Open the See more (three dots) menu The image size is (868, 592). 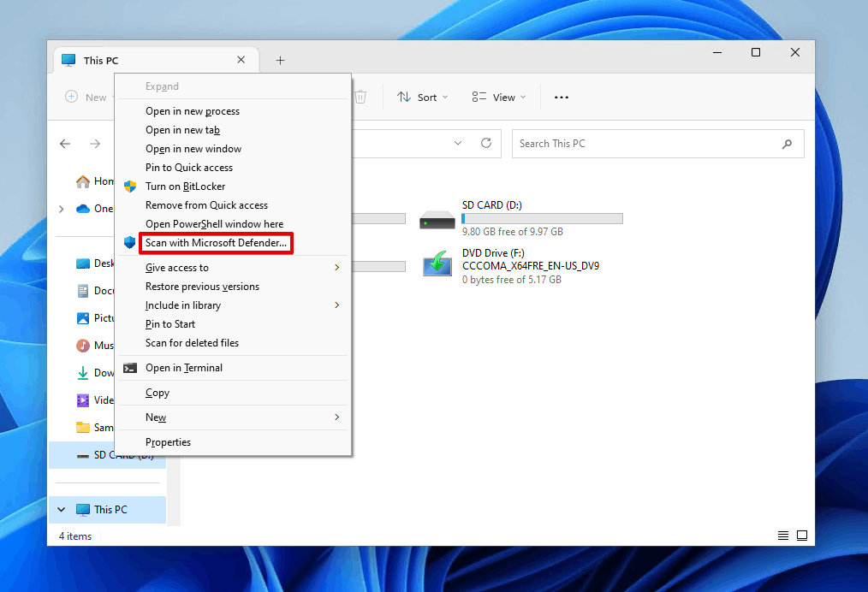[562, 98]
